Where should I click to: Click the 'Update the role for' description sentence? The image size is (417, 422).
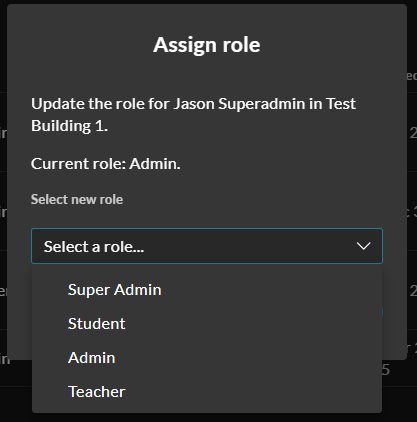pyautogui.click(x=193, y=115)
